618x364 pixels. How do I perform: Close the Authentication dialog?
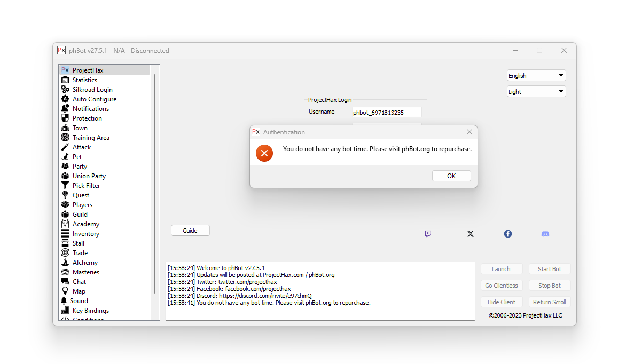point(469,132)
